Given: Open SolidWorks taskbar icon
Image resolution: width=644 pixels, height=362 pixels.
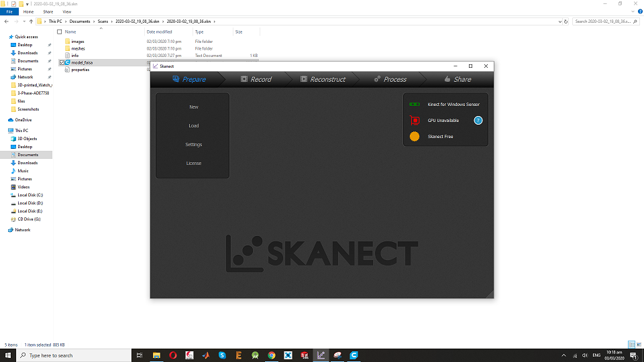Looking at the screenshot, I should [x=305, y=355].
